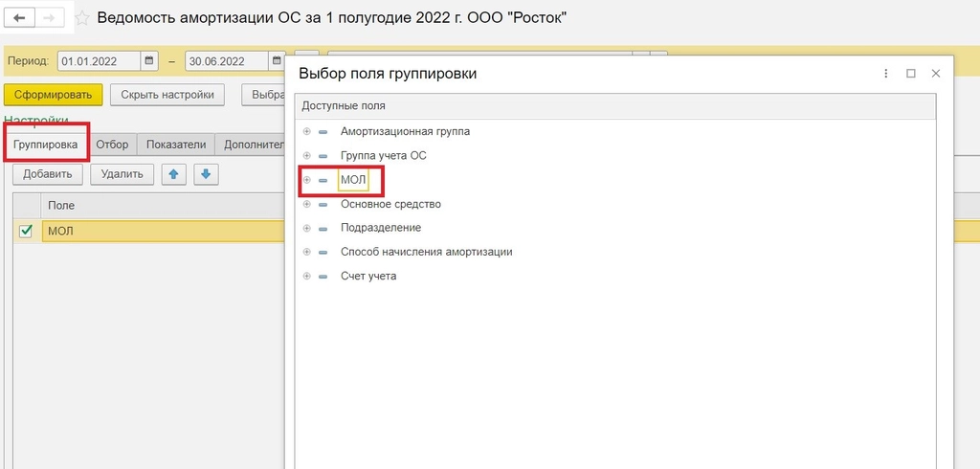The image size is (980, 469).
Task: Move grouping field up with blue arrow
Action: [x=174, y=175]
